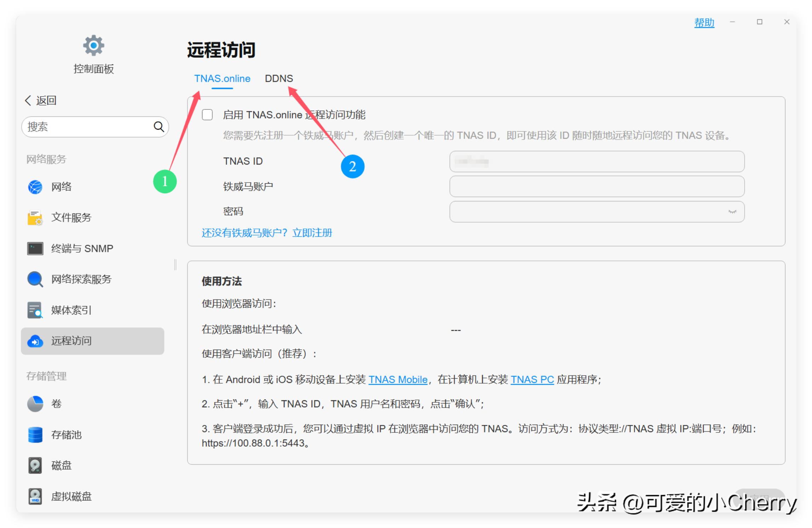Open the TNAS Mobile download link
Image resolution: width=812 pixels, height=528 pixels.
(x=398, y=379)
